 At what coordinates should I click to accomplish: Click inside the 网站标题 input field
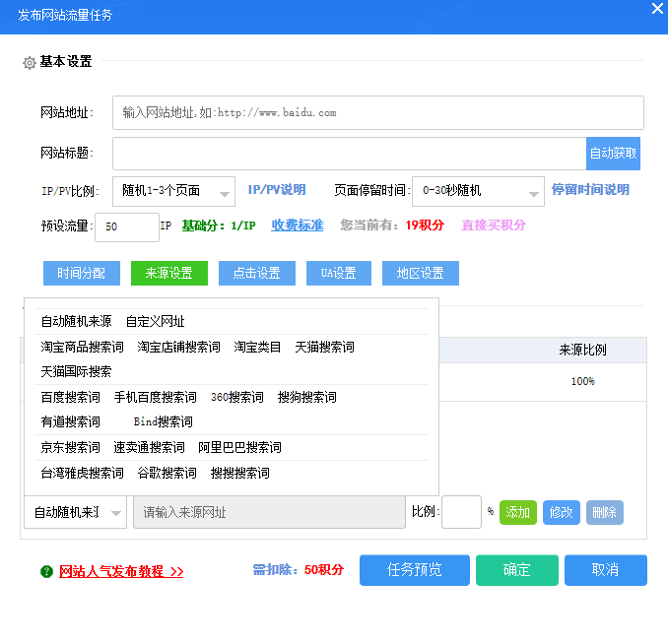tap(350, 154)
